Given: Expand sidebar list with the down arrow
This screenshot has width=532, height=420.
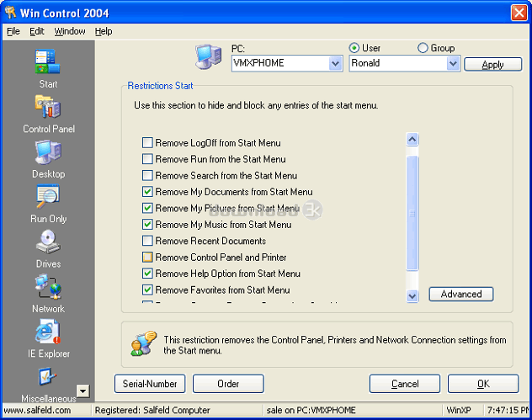Looking at the screenshot, I should click(x=82, y=391).
